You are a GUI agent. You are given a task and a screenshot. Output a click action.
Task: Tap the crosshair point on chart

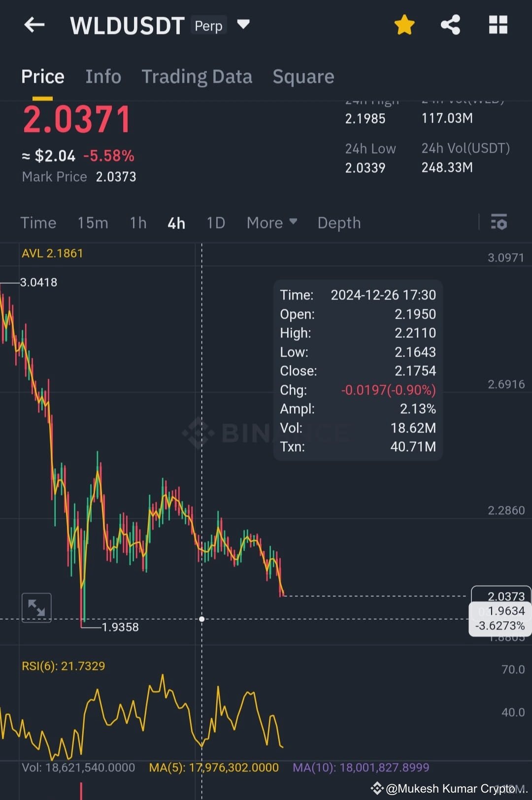tap(201, 619)
